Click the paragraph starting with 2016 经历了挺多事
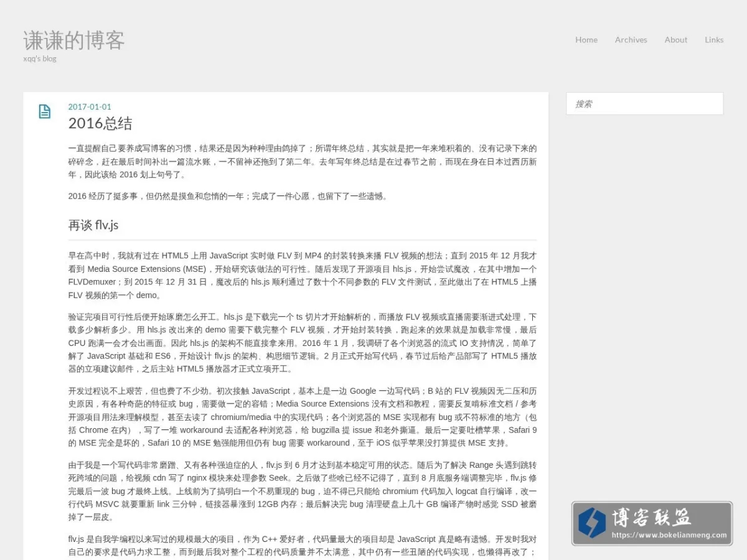This screenshot has height=560, width=747. [229, 196]
